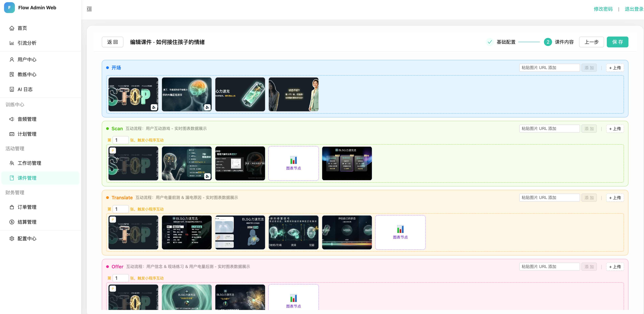Screen dimensions: 644x314
Task: Open 配置中心 settings menu
Action: coord(27,238)
